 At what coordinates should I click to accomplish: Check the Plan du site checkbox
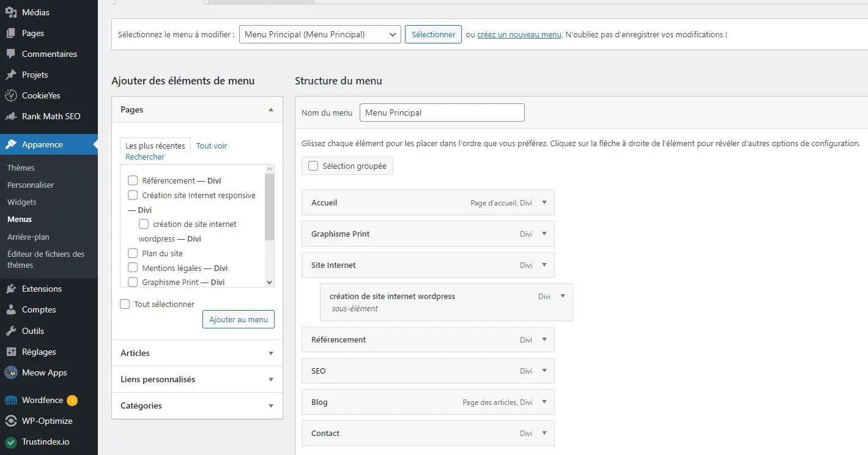tap(133, 253)
